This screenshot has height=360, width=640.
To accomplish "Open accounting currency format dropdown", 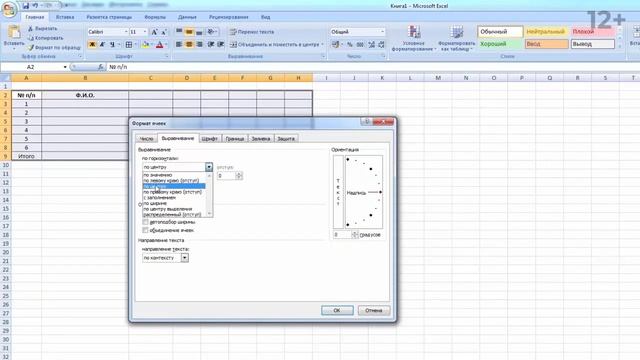I will pyautogui.click(x=342, y=44).
